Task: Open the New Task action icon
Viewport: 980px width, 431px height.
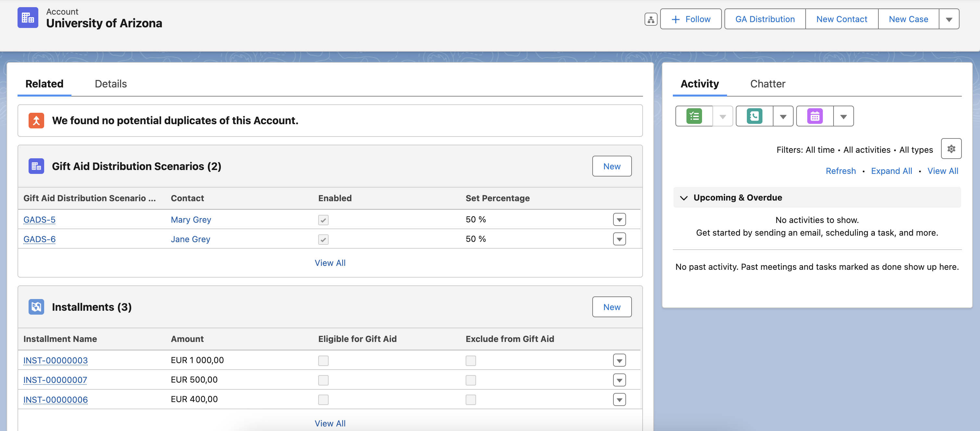Action: tap(694, 116)
